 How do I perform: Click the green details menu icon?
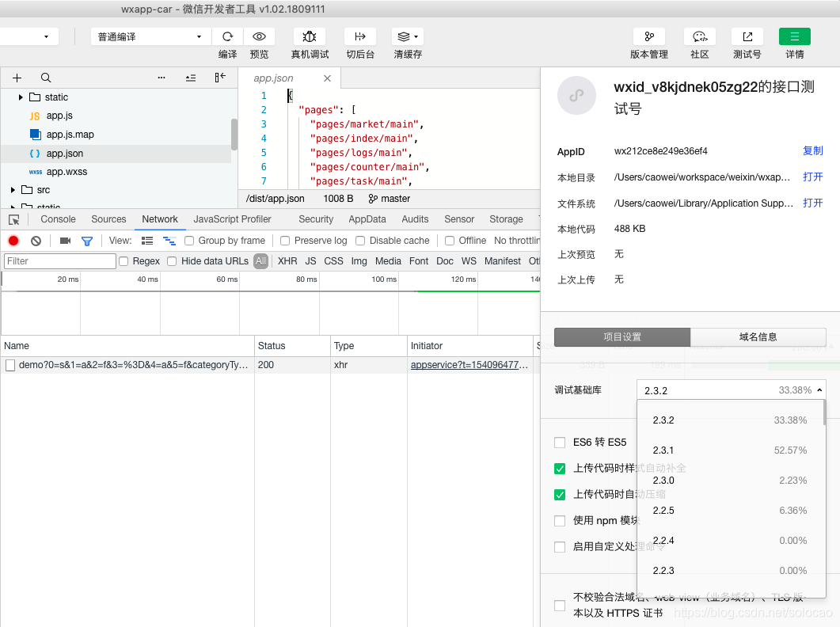click(794, 36)
